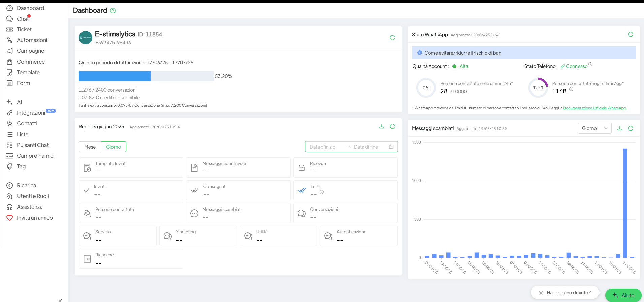Screen dimensions: 644x302
Task: Click the refresh icon in the E-stimalytics card
Action: (x=392, y=38)
